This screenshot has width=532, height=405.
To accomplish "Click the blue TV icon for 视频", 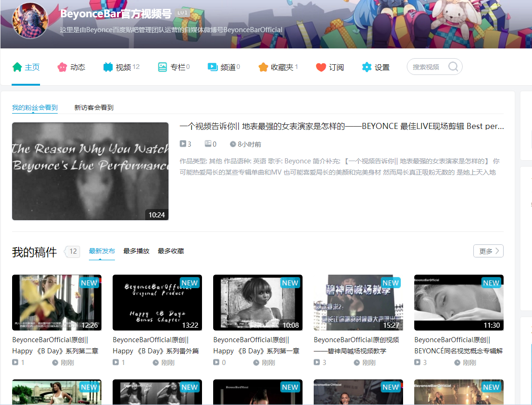I will click(108, 67).
